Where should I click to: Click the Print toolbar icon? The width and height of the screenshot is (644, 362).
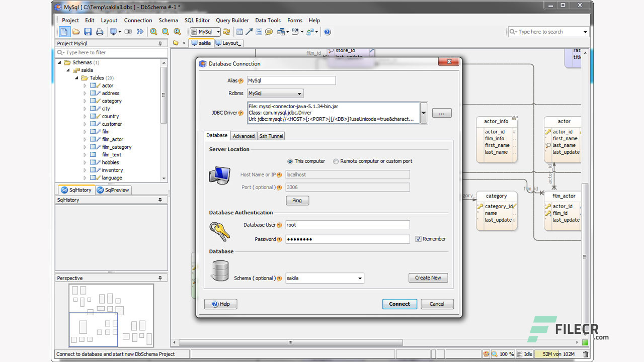(x=100, y=32)
